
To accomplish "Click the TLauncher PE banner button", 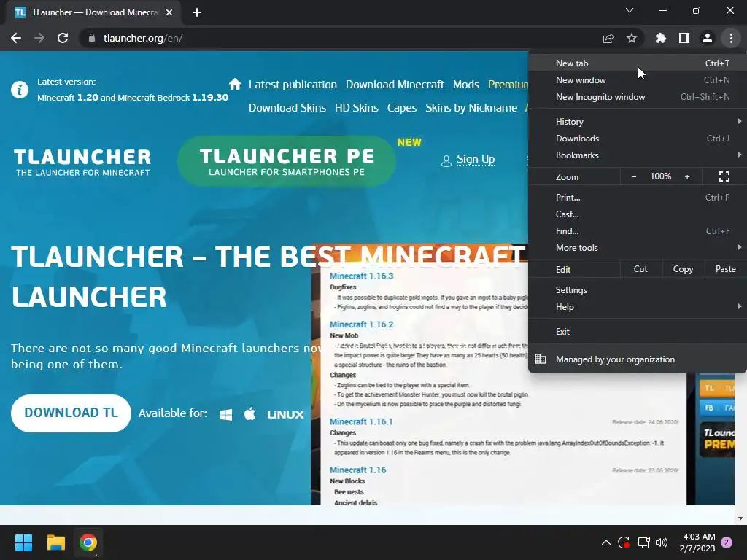I will point(286,161).
